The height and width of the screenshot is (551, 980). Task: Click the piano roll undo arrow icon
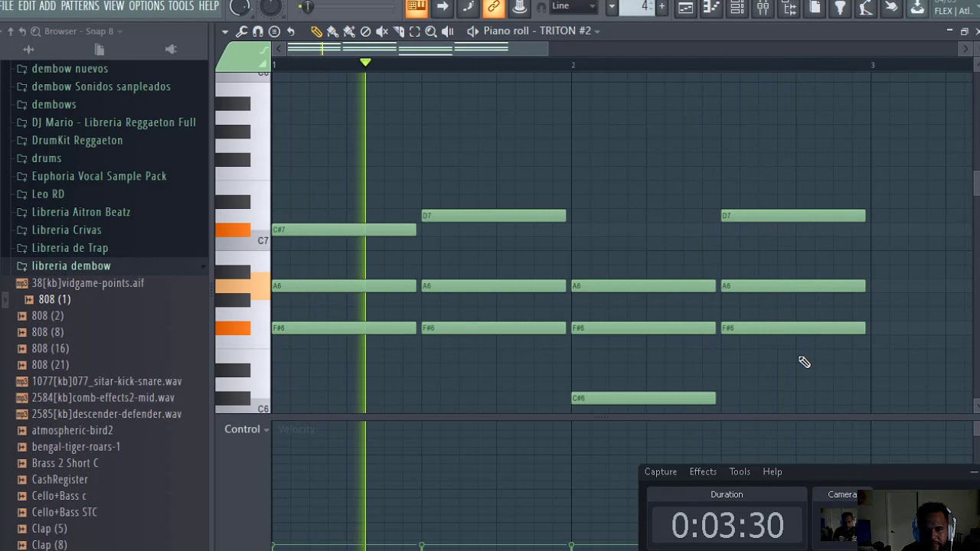point(291,31)
